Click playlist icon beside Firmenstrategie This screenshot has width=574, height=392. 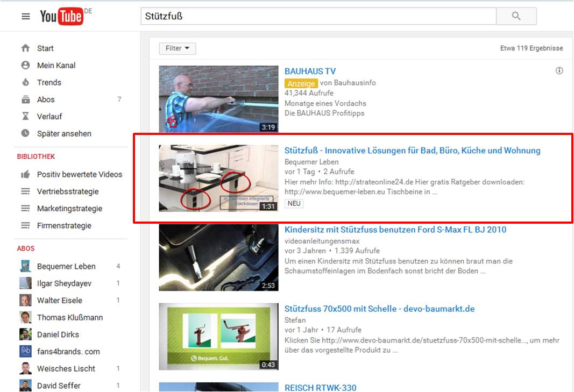point(25,225)
